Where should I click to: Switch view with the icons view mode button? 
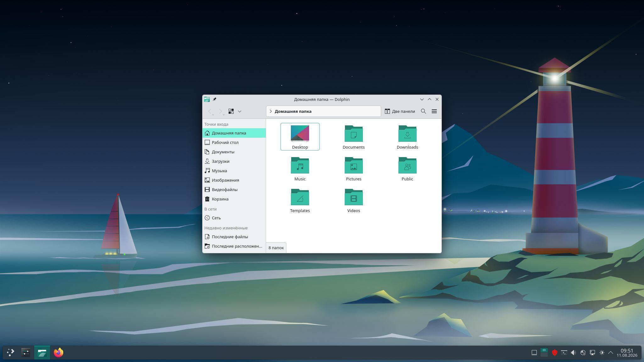pyautogui.click(x=231, y=111)
